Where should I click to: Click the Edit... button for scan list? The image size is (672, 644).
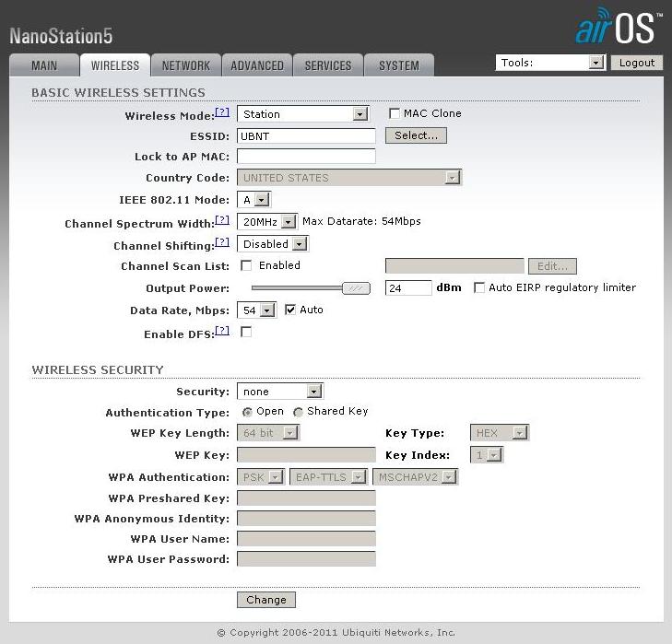[x=552, y=266]
